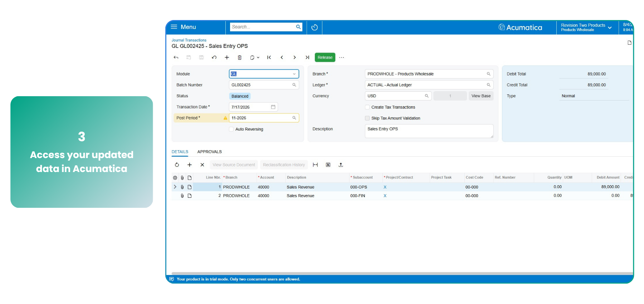Image resolution: width=644 pixels, height=304 pixels.
Task: Click the Save disk icon
Action: pyautogui.click(x=201, y=57)
